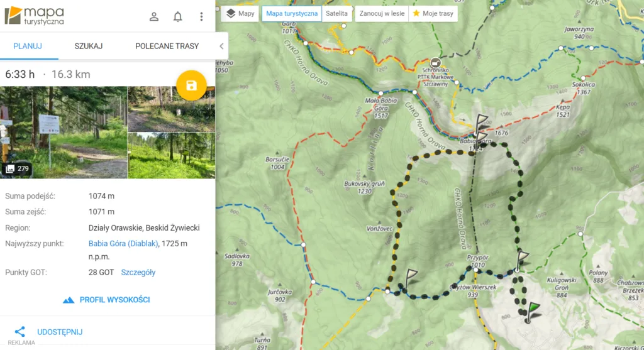Open the large trail photo with 279 counter

pos(64,132)
